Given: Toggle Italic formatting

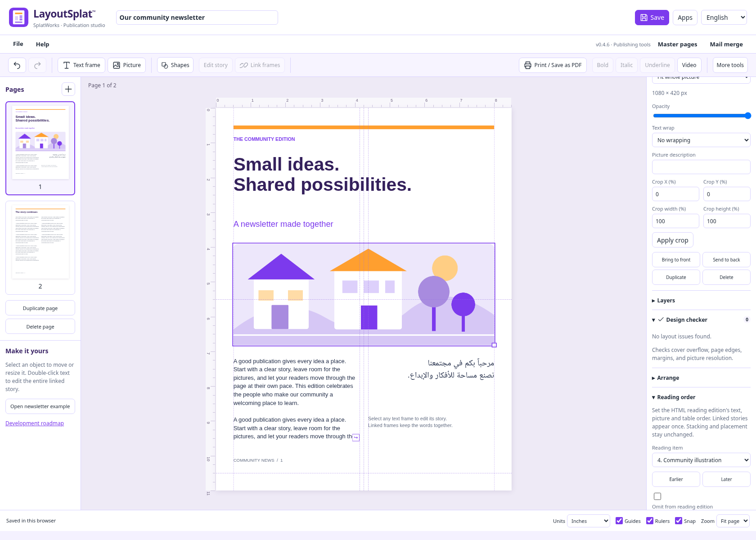Looking at the screenshot, I should click(x=626, y=65).
